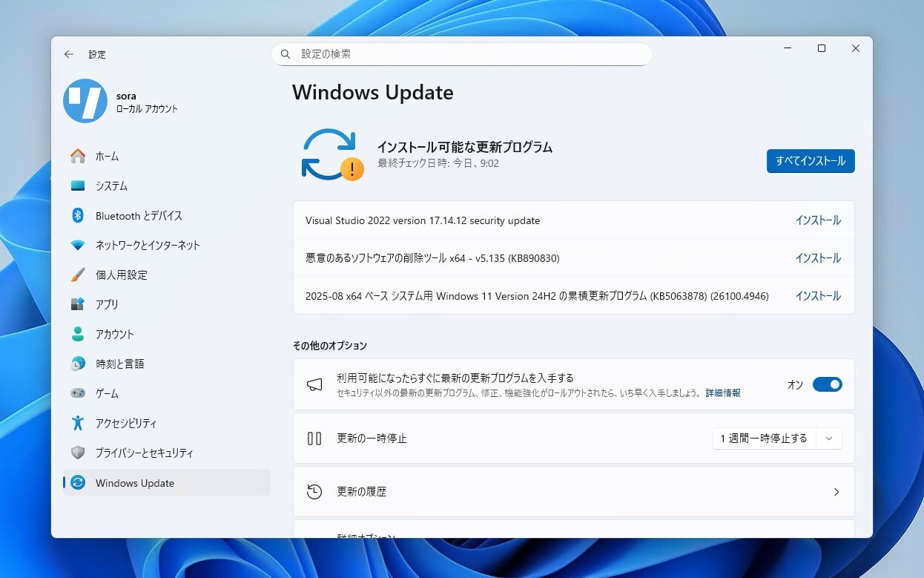Install the Visual Studio 2022 security update
The width and height of the screenshot is (924, 578).
(x=818, y=220)
